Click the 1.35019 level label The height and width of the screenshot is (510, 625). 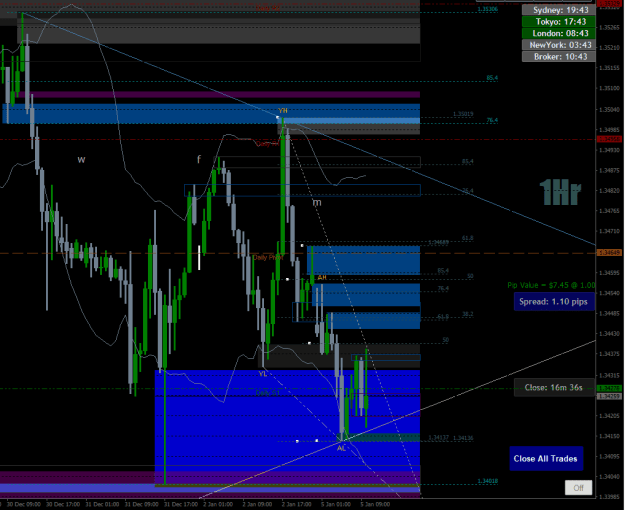pos(463,114)
